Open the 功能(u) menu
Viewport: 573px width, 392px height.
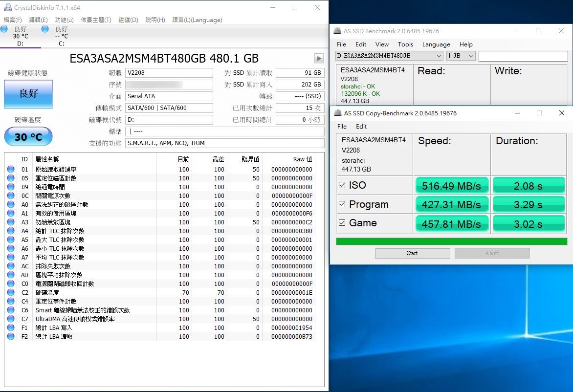coord(65,20)
